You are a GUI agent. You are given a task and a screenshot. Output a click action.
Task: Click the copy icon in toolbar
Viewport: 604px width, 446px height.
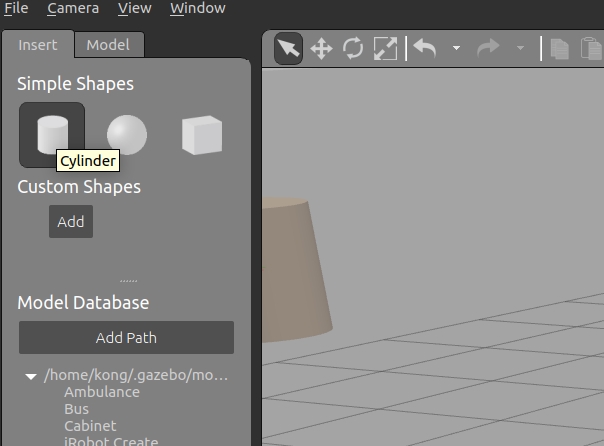tap(560, 48)
